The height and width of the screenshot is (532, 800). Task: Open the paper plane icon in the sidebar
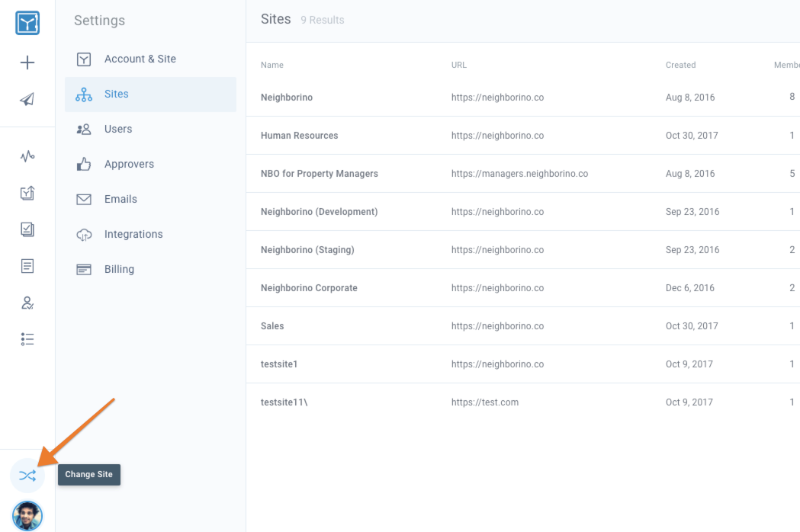[x=27, y=99]
